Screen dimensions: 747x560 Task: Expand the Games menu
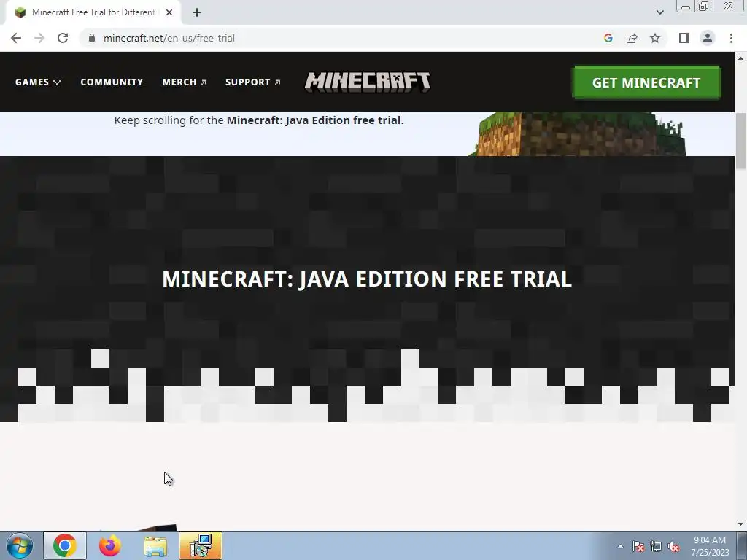click(x=38, y=82)
